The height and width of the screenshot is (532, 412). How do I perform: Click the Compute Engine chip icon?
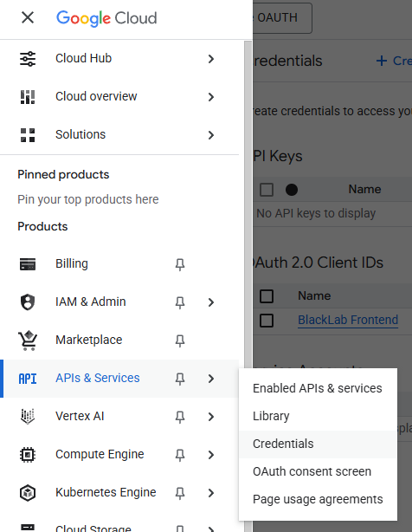coord(28,454)
